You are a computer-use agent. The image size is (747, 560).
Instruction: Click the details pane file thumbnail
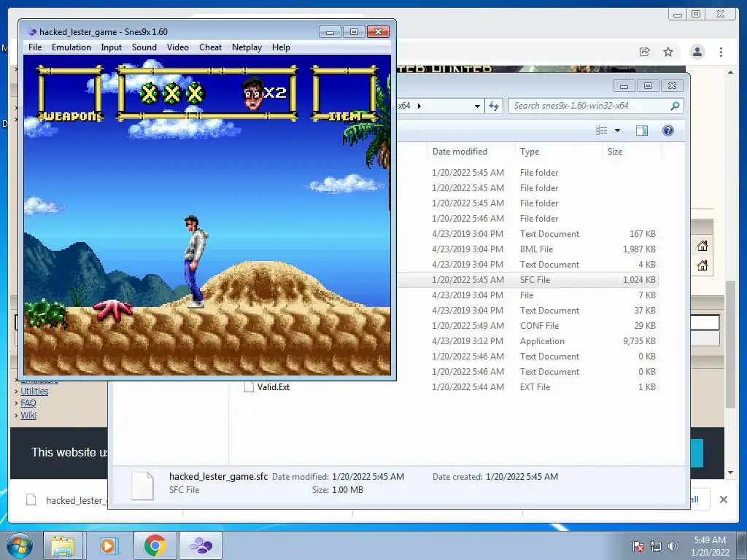click(142, 485)
